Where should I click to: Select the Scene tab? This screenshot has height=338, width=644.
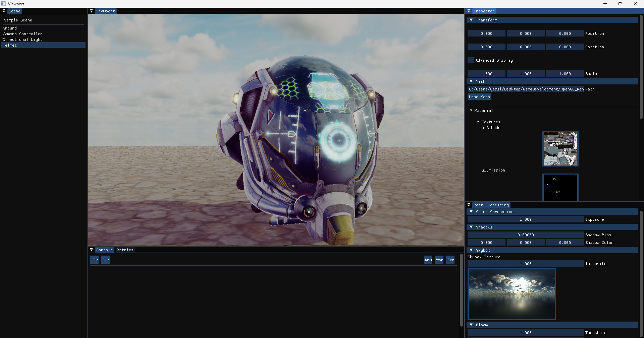click(x=14, y=11)
